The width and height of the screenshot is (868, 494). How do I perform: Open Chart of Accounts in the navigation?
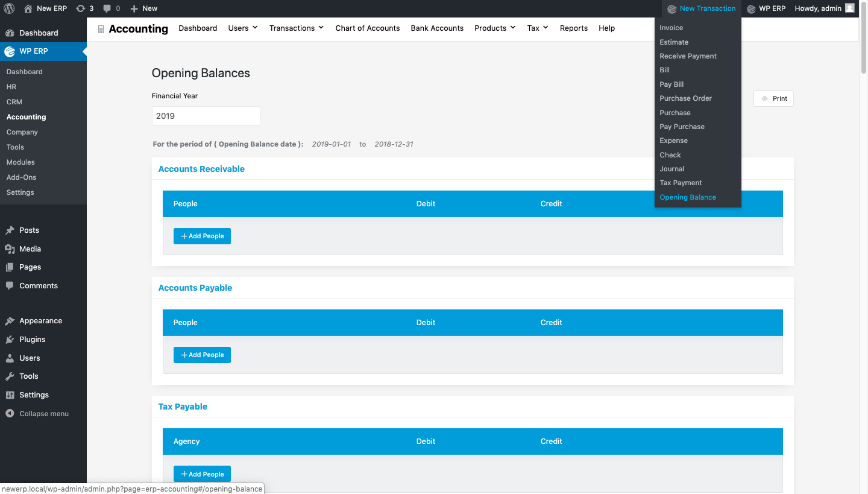[367, 28]
